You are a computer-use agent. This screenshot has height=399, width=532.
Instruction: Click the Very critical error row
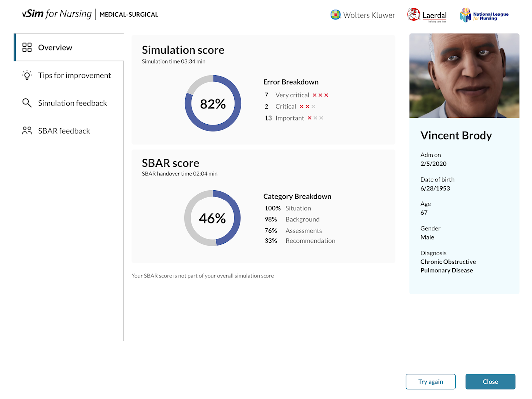click(x=292, y=95)
